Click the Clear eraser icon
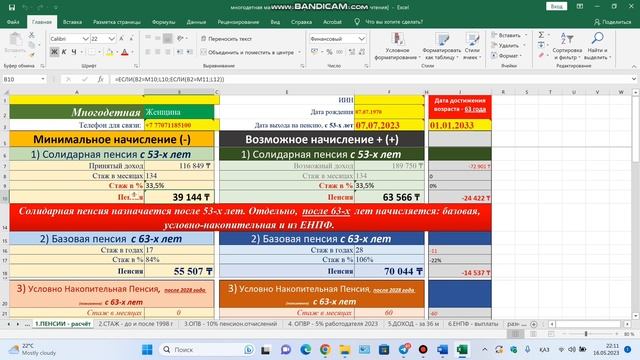Viewport: 640px width, 360px height. [x=541, y=55]
